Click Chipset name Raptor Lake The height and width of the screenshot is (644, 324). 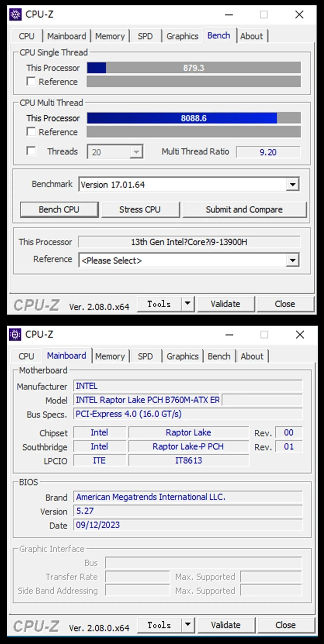coord(189,433)
